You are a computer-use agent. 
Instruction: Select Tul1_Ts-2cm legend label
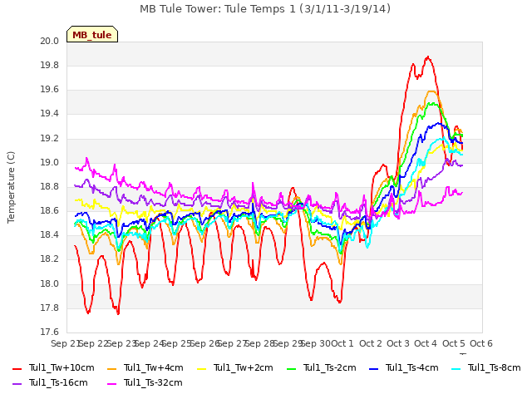point(330,367)
